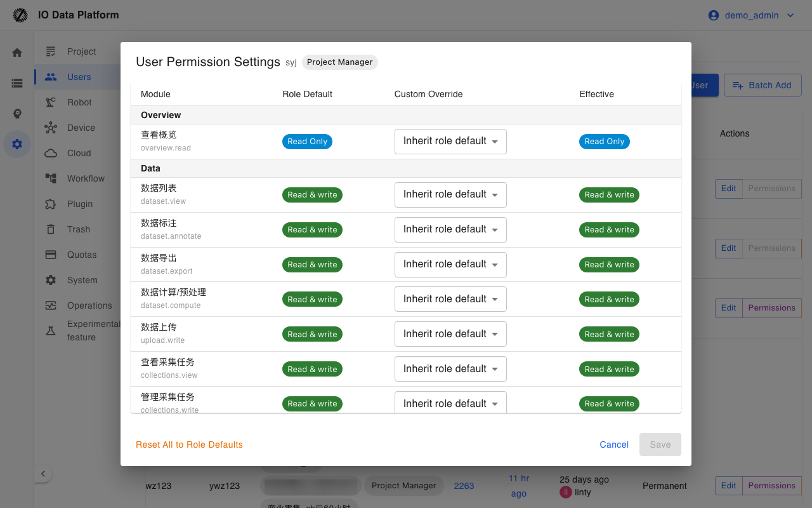Screen dimensions: 812x508
Task: Open Custom Override dropdown for collections.view
Action: coord(450,369)
